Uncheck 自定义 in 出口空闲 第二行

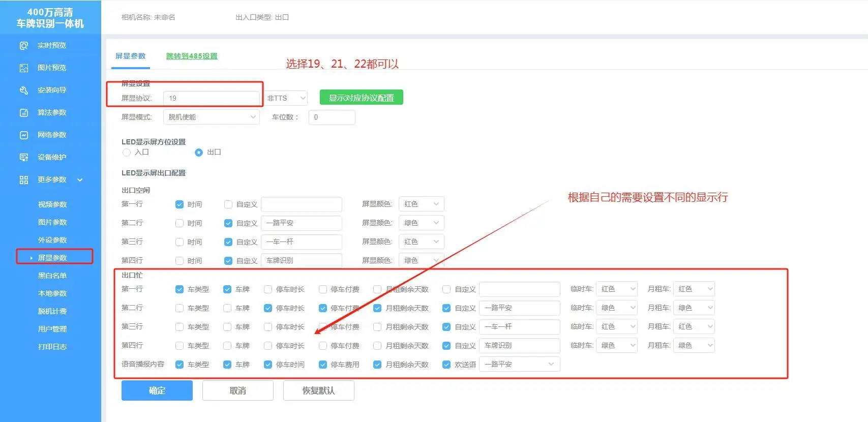click(x=228, y=223)
